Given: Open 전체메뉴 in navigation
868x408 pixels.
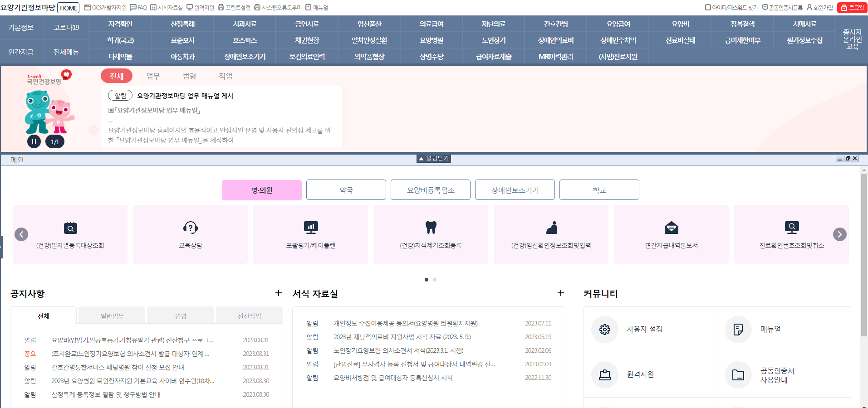Looking at the screenshot, I should pos(66,52).
